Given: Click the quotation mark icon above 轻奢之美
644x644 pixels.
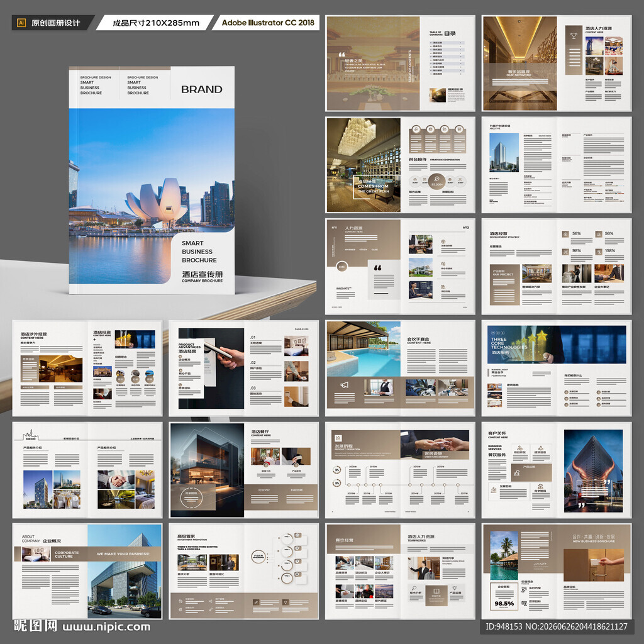Looking at the screenshot, I should point(341,54).
